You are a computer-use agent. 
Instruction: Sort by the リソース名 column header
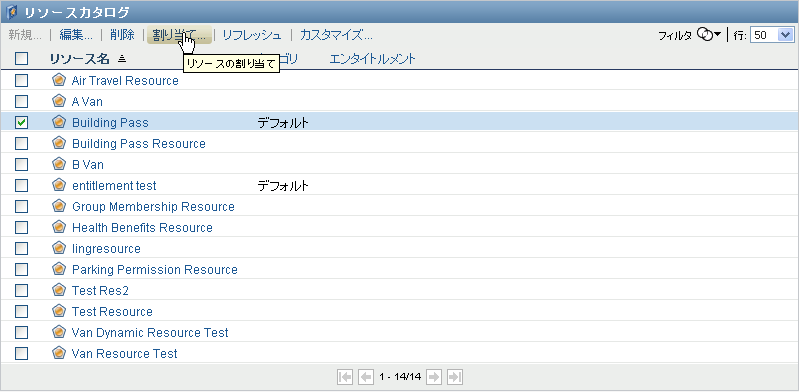[79, 59]
